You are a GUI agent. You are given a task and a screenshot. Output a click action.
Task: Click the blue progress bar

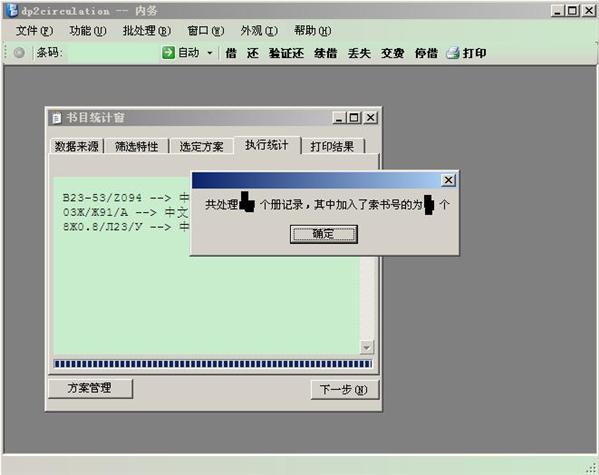point(213,364)
